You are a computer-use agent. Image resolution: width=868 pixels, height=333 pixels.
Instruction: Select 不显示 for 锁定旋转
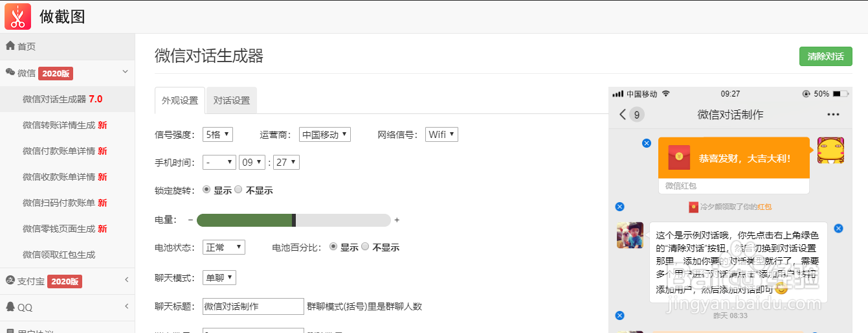click(x=238, y=190)
